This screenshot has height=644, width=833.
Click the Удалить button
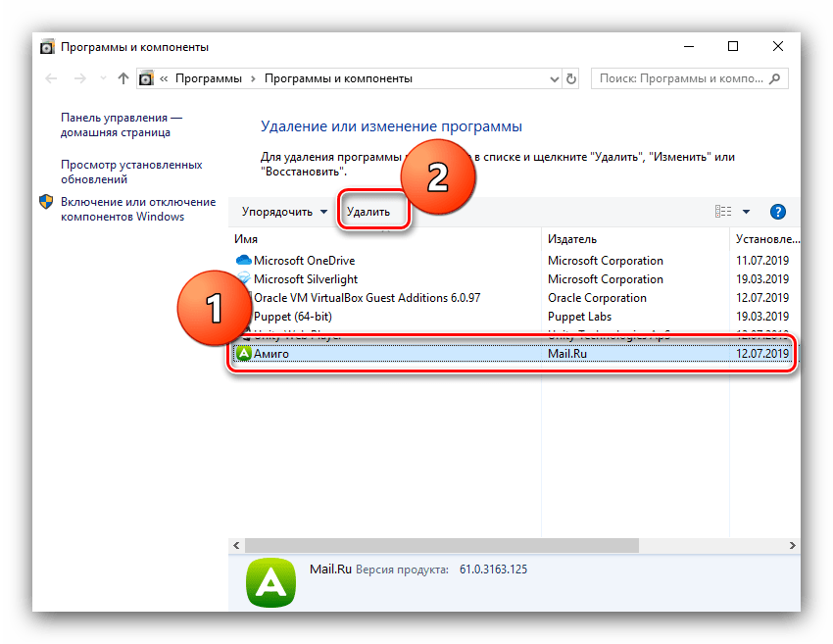click(x=368, y=212)
